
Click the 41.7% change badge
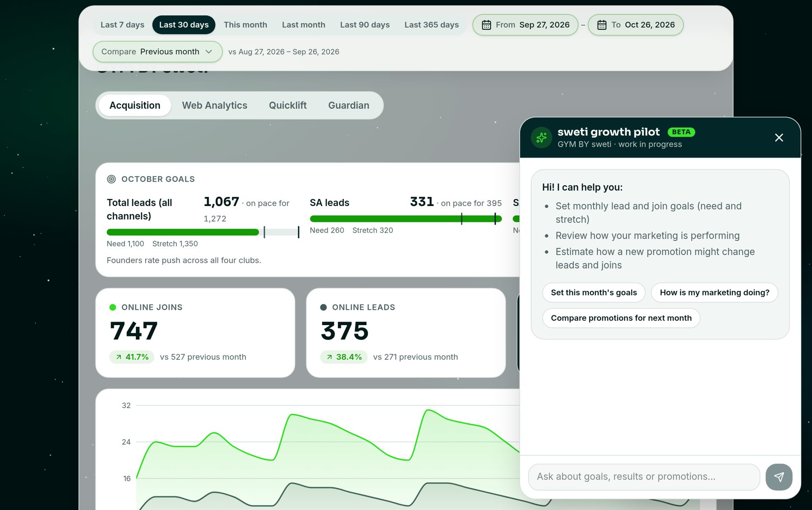click(x=132, y=357)
